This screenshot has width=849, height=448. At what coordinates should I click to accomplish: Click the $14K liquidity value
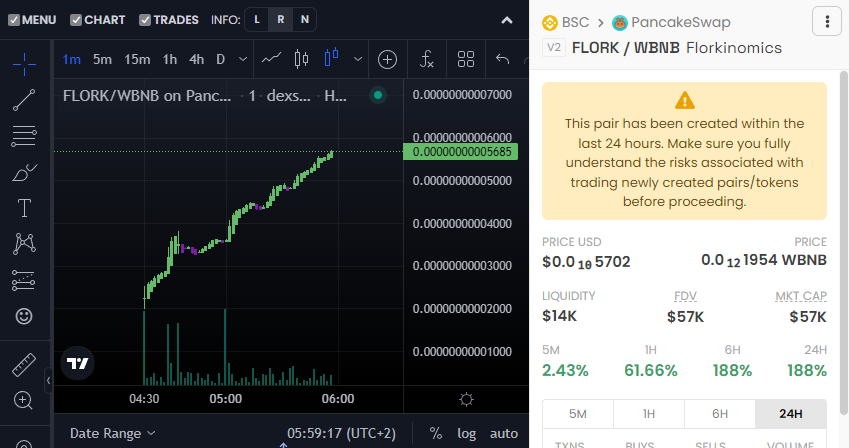tap(559, 316)
